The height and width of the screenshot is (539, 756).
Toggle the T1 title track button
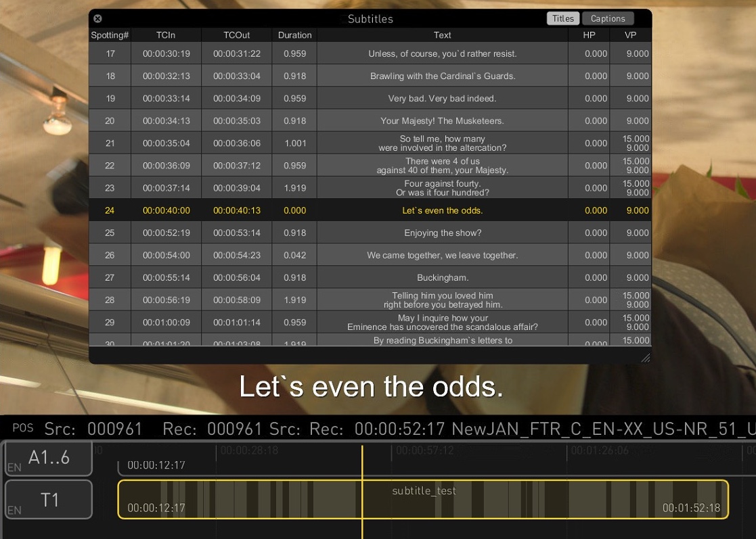(48, 500)
